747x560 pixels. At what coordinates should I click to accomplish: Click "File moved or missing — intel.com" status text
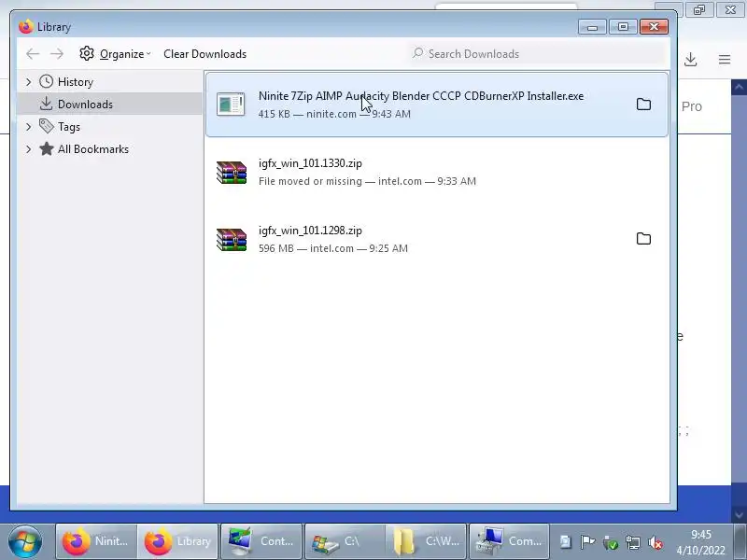(340, 181)
